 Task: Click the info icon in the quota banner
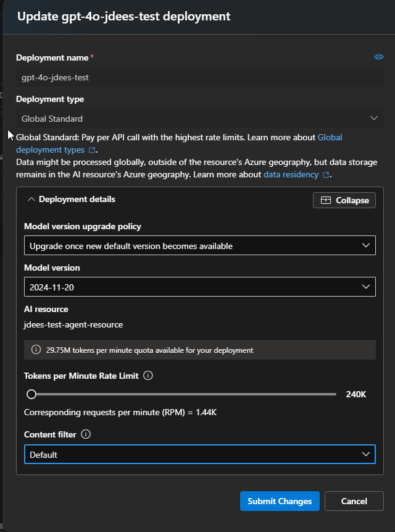click(36, 350)
